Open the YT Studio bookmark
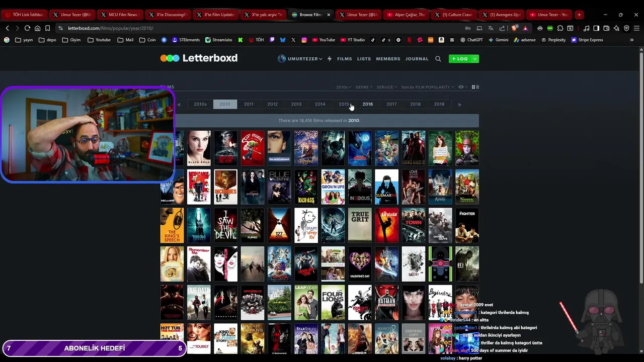The height and width of the screenshot is (362, 644). pos(352,40)
